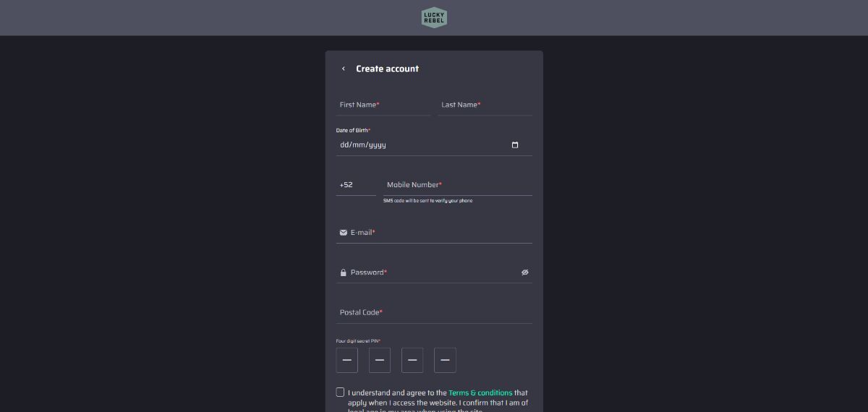Open the Terms & conditions link

pyautogui.click(x=480, y=392)
